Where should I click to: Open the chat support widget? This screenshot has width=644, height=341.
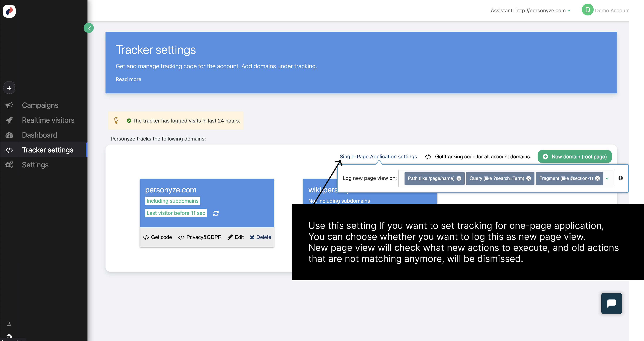click(611, 303)
